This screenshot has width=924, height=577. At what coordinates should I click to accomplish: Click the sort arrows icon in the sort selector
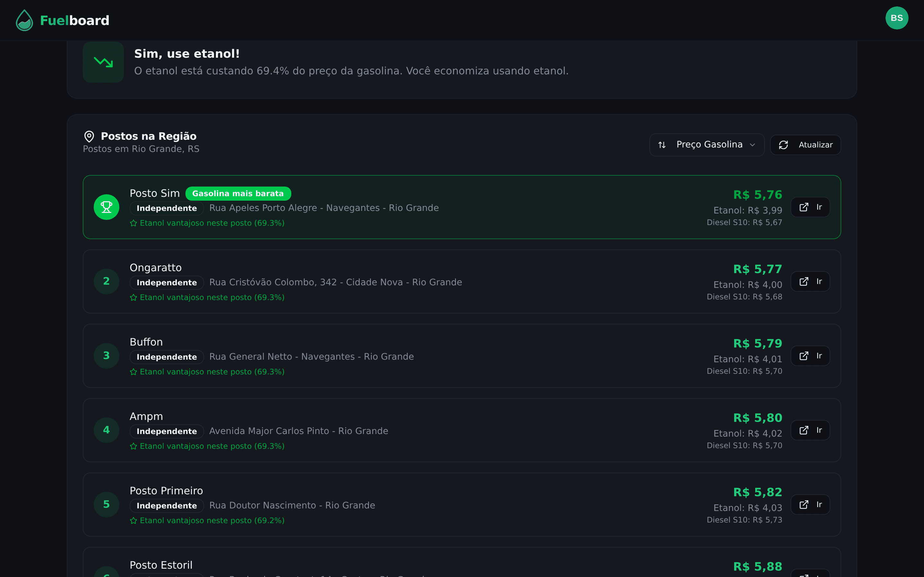pyautogui.click(x=662, y=145)
